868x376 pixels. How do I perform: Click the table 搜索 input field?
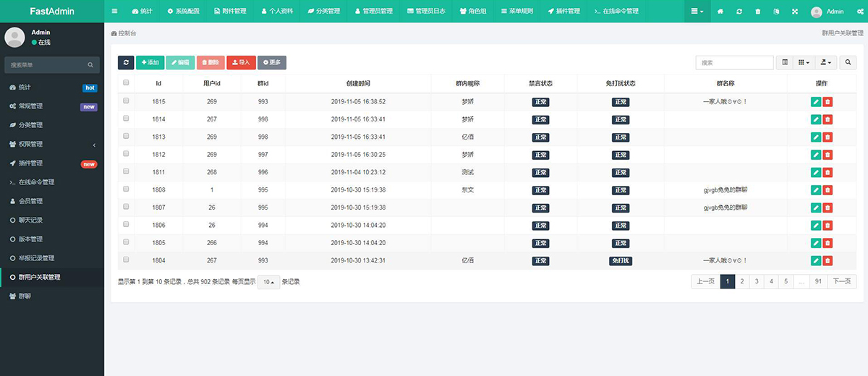click(734, 63)
